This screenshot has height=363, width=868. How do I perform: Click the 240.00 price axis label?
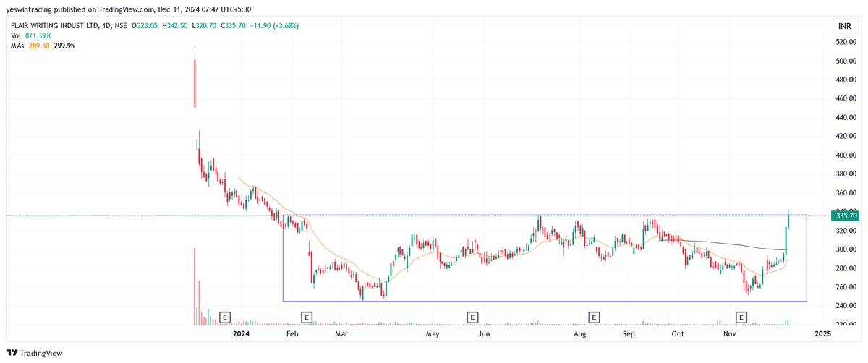pyautogui.click(x=846, y=306)
